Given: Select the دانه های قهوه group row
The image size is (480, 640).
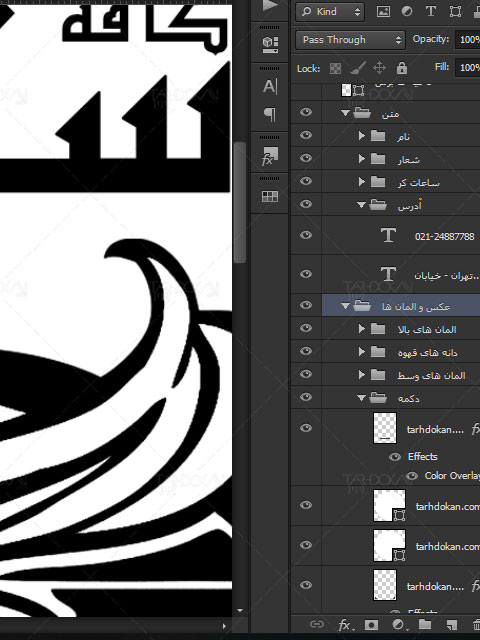Looking at the screenshot, I should (x=401, y=351).
